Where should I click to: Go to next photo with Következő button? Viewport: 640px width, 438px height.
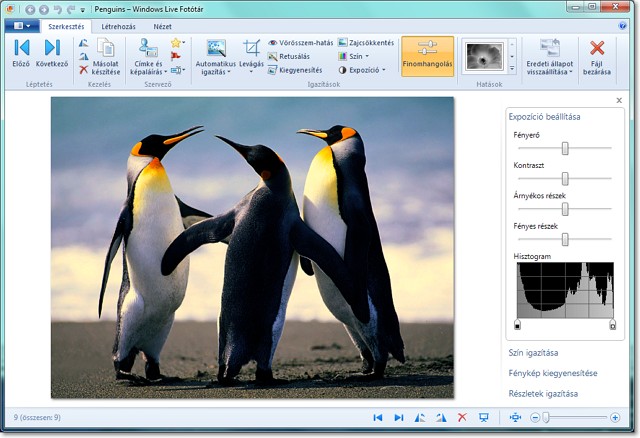click(52, 52)
